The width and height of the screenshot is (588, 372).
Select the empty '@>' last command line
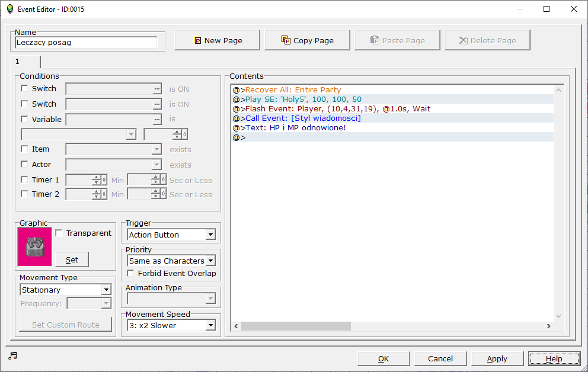(x=392, y=137)
